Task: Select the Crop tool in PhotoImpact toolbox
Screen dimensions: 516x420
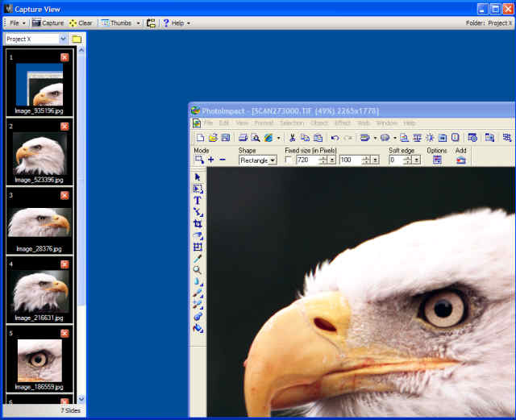Action: pos(198,224)
